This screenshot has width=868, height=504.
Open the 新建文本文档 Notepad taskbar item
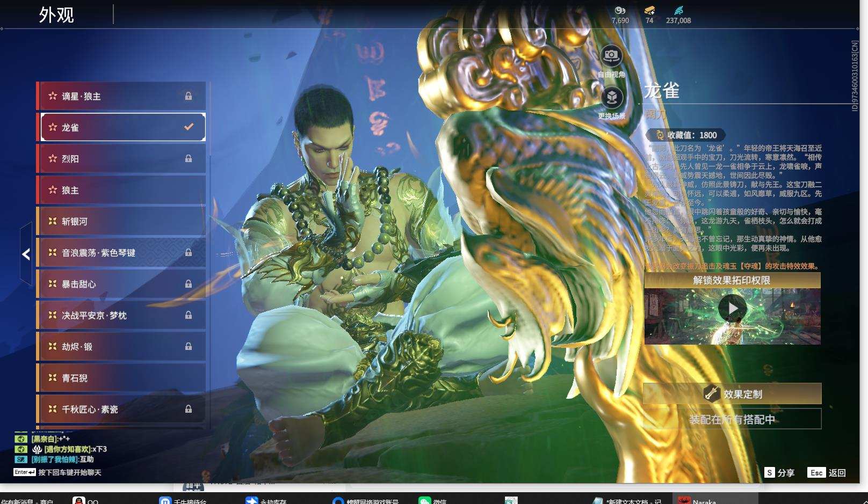point(627,500)
